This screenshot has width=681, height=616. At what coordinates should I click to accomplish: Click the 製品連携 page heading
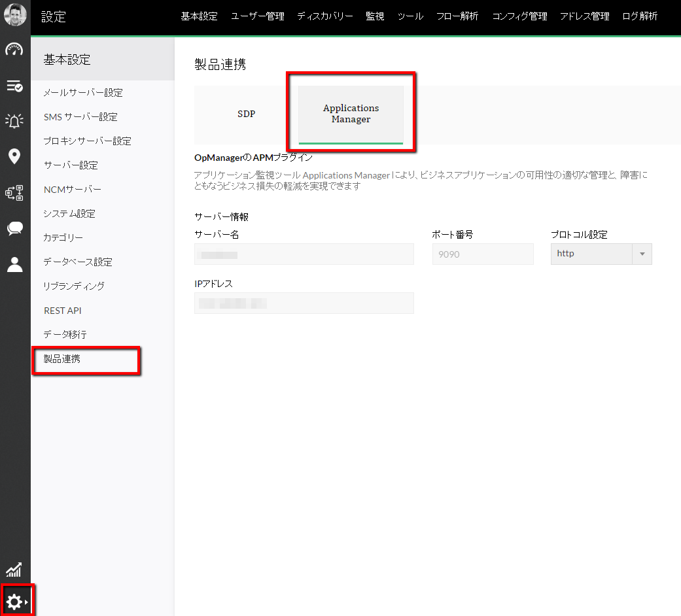tap(220, 64)
